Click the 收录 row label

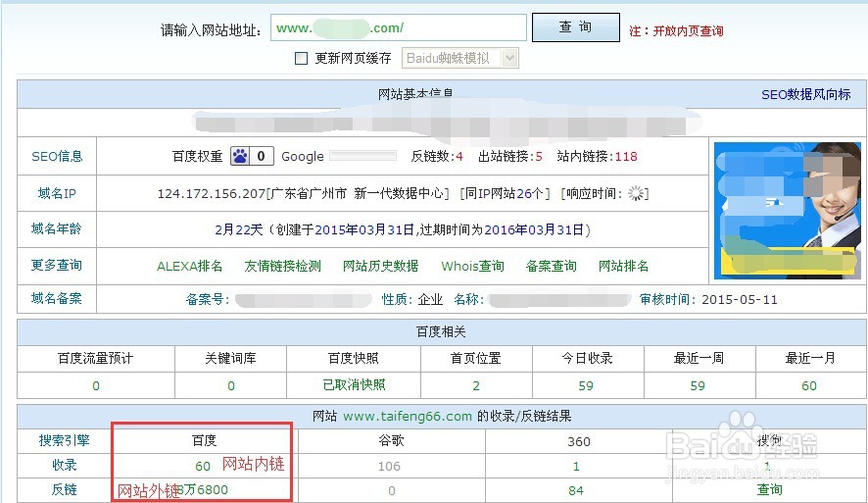pyautogui.click(x=65, y=465)
